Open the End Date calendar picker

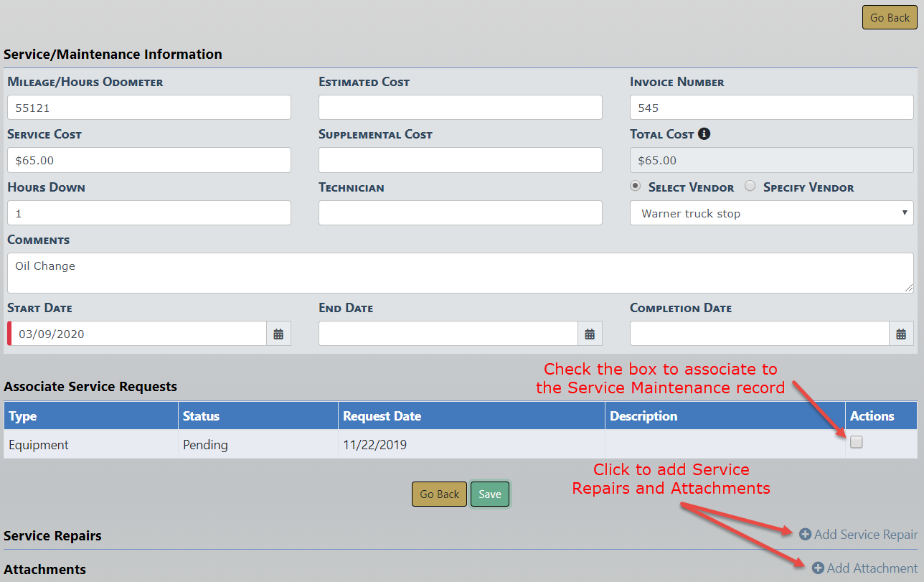pos(590,334)
